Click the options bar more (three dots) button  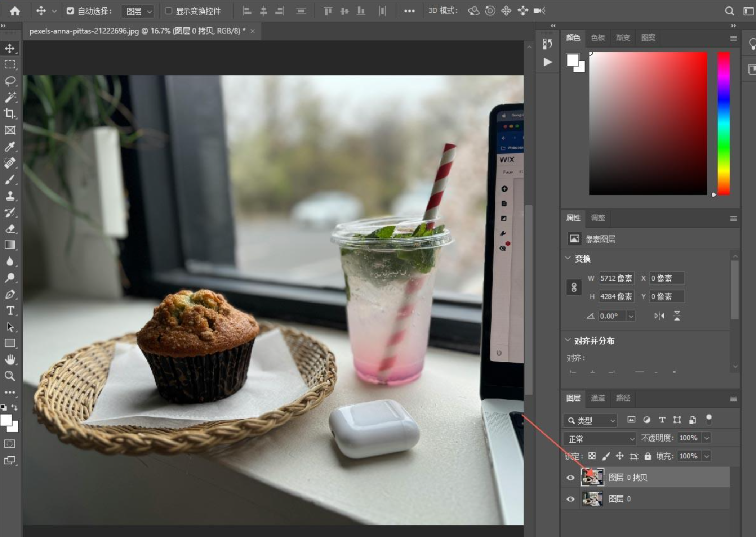click(x=409, y=11)
